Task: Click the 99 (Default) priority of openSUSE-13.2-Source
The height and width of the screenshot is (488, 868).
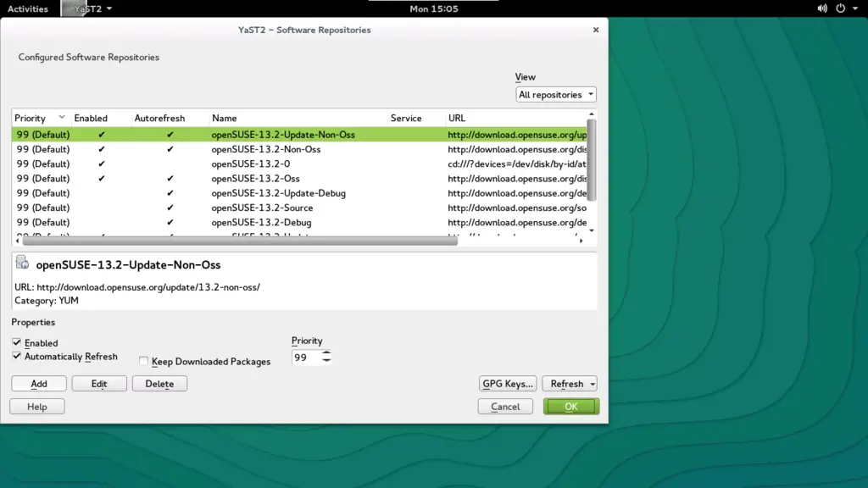Action: [x=43, y=208]
